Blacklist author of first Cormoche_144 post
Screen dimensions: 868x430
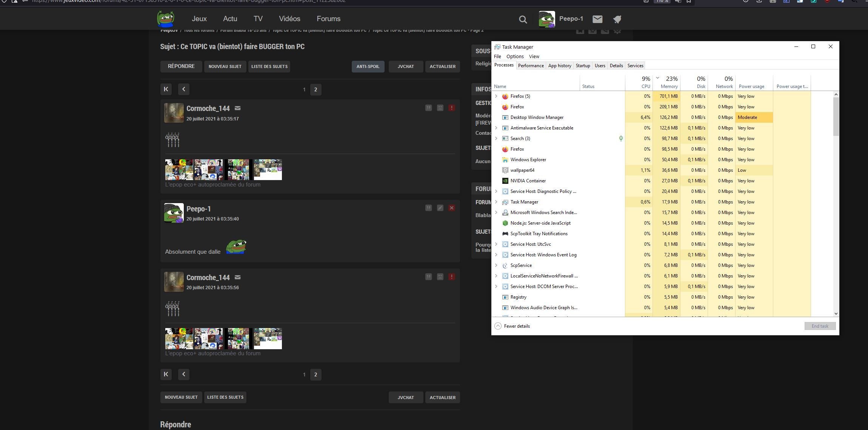[x=440, y=108]
